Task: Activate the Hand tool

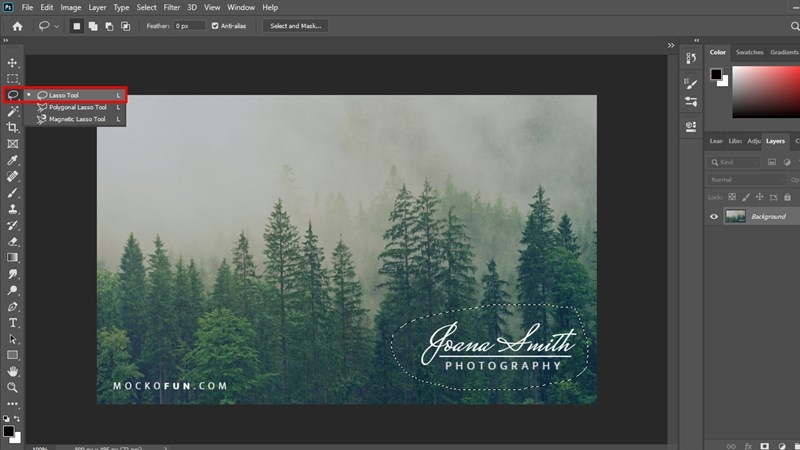Action: [13, 371]
